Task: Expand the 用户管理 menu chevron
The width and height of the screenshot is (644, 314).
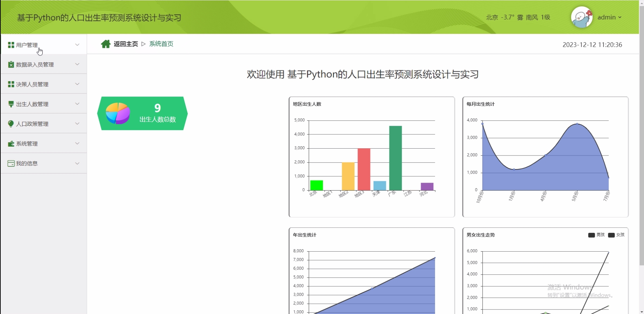Action: pyautogui.click(x=78, y=45)
